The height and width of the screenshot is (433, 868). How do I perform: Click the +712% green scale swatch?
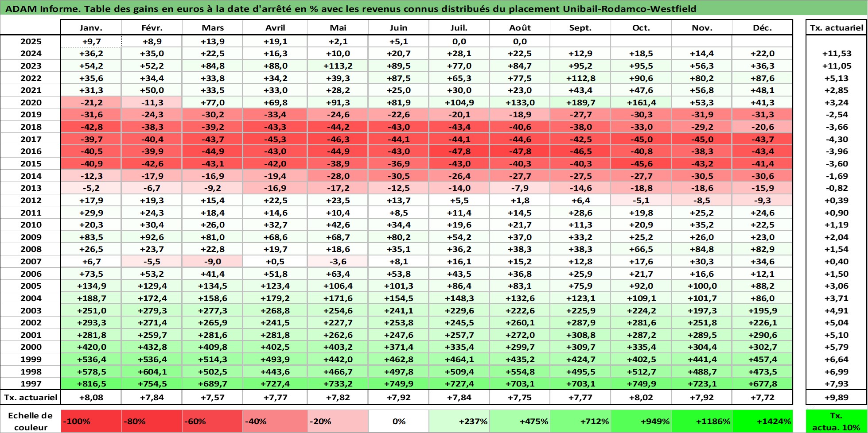(581, 421)
